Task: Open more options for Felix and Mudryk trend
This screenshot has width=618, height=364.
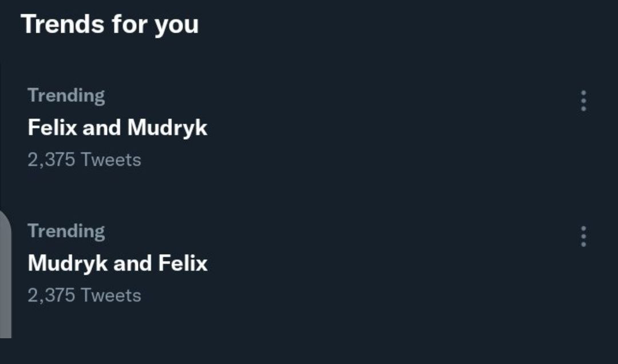Action: tap(583, 101)
